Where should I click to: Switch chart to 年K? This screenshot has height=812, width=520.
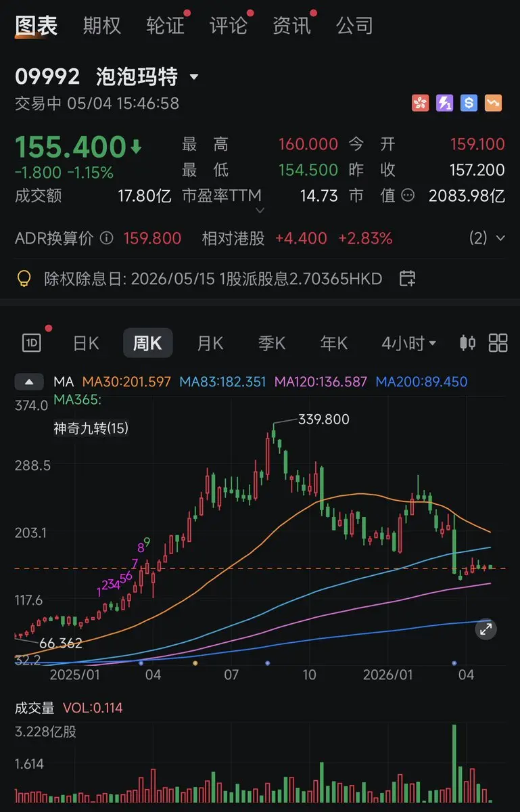(334, 344)
